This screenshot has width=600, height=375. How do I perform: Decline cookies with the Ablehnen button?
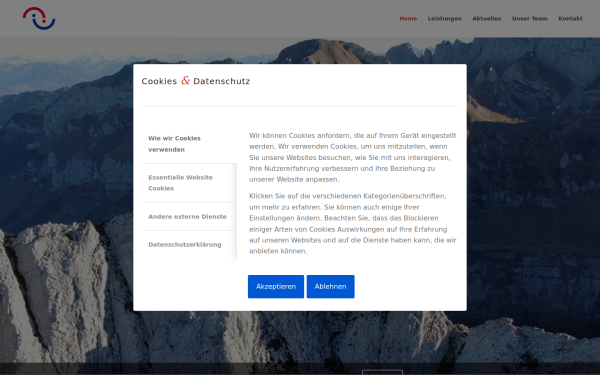click(330, 287)
